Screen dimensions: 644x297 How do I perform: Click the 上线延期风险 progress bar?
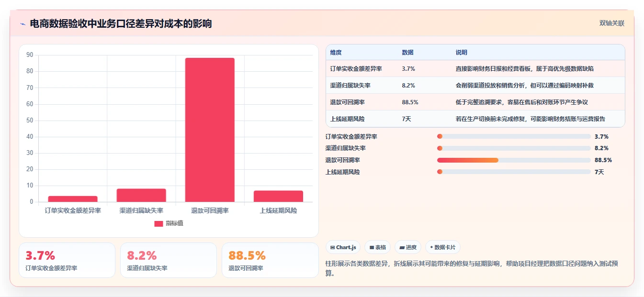point(514,172)
